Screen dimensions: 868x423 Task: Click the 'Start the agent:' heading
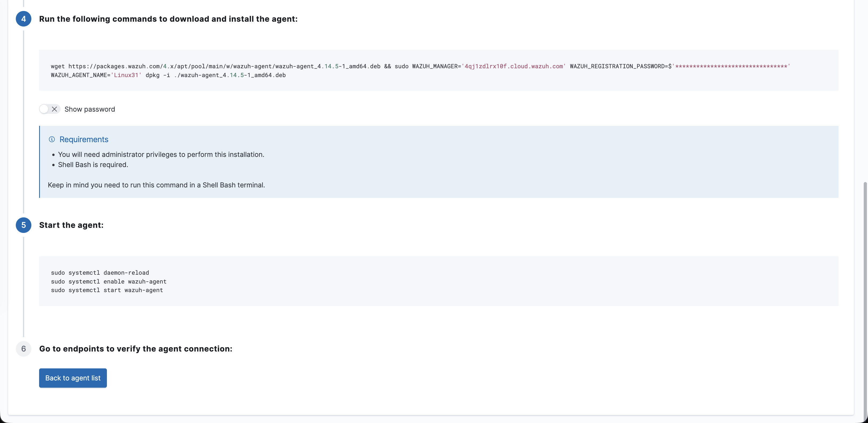coord(71,225)
